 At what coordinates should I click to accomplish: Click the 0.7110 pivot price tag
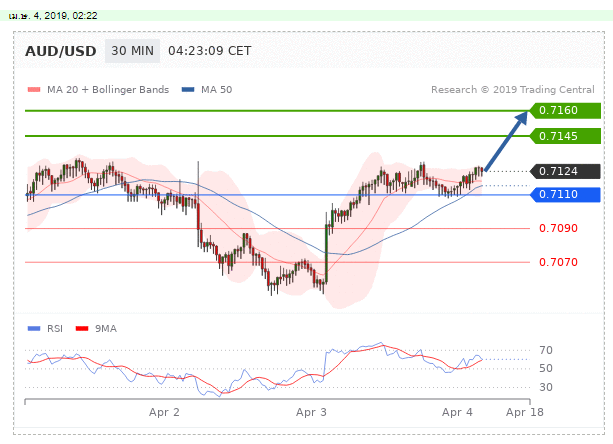[565, 194]
